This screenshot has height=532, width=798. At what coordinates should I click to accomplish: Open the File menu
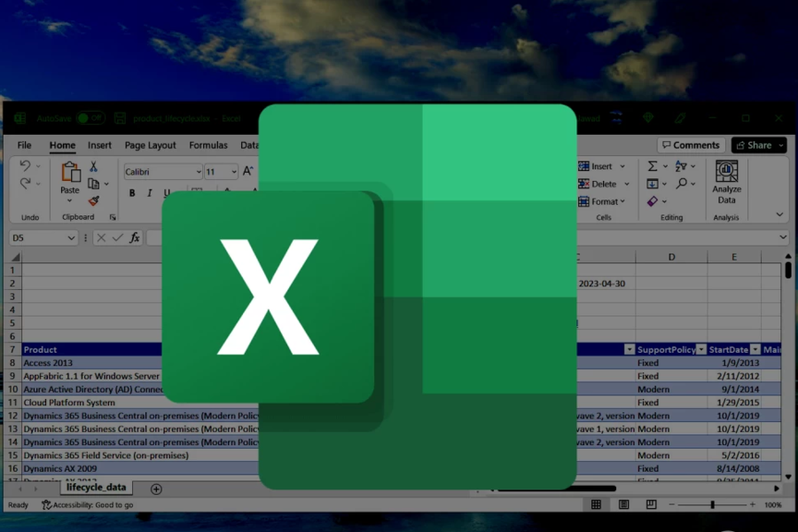point(24,145)
